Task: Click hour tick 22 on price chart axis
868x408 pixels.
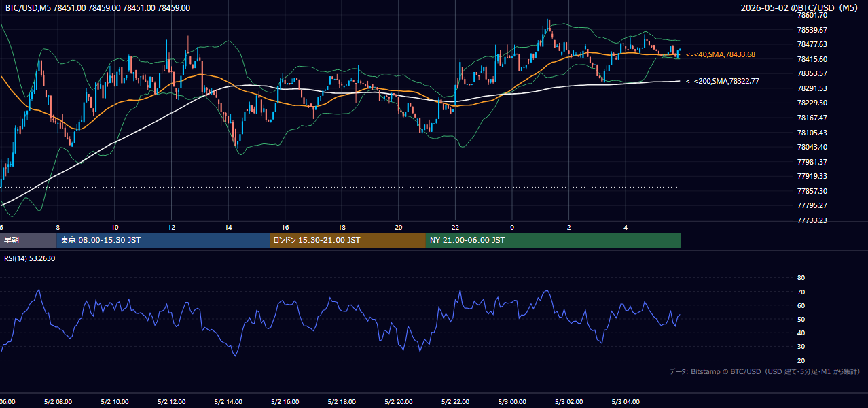Action: [x=455, y=227]
